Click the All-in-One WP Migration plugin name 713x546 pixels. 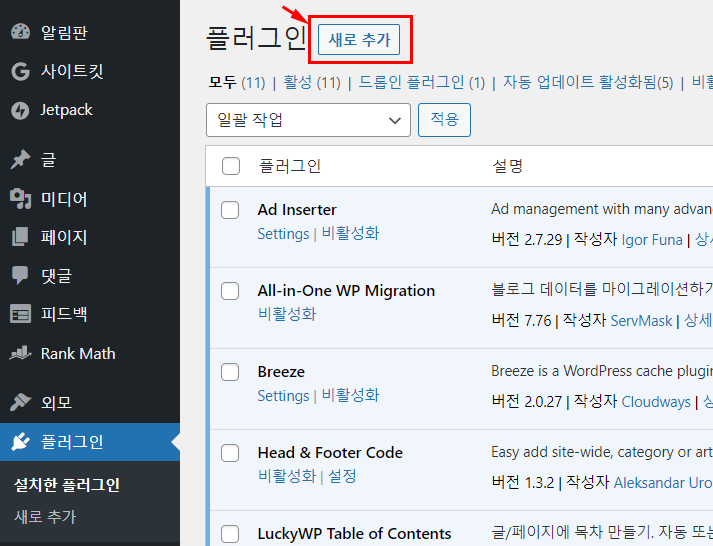(x=346, y=291)
